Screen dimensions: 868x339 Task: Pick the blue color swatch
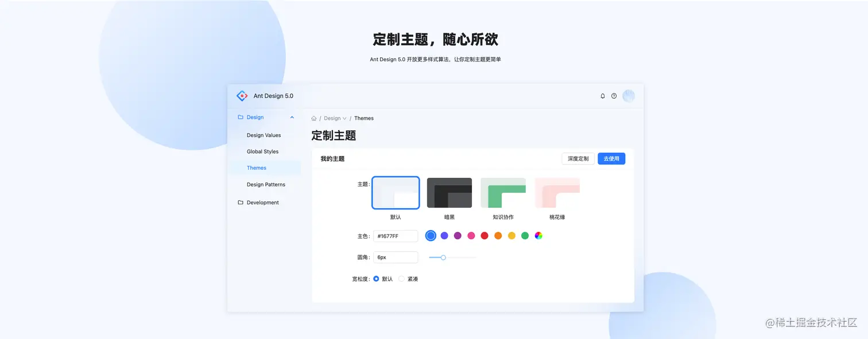[x=431, y=236]
